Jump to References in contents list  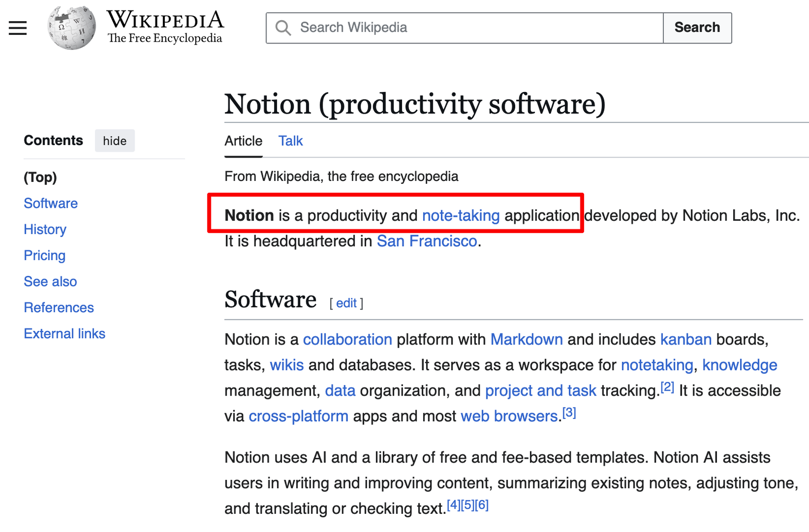[59, 308]
